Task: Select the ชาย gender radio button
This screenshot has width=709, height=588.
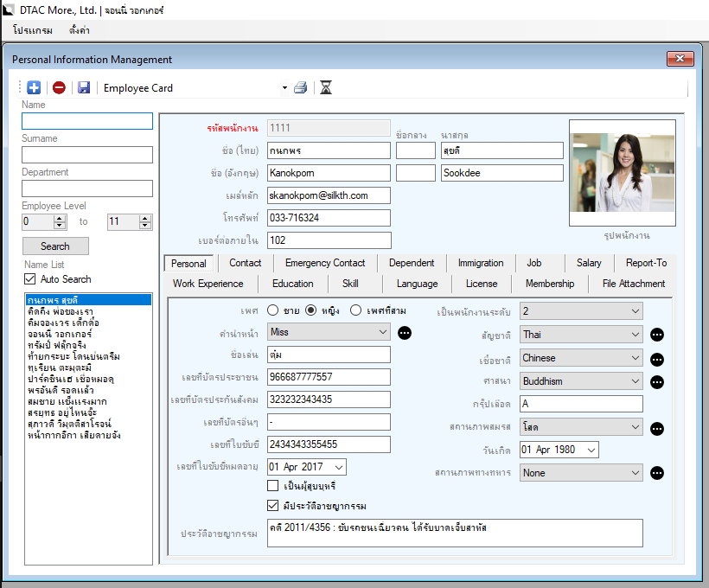Action: click(272, 310)
